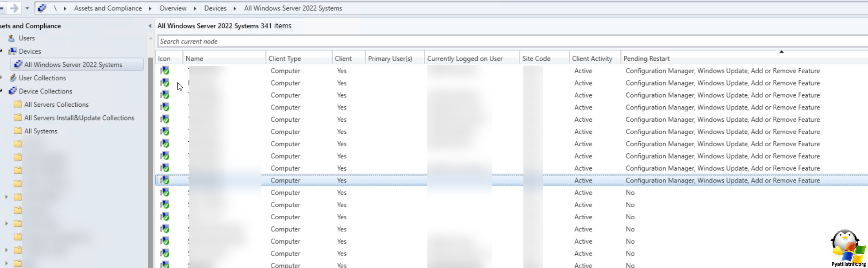
Task: Click "Computer" in the highlighted row
Action: [285, 180]
